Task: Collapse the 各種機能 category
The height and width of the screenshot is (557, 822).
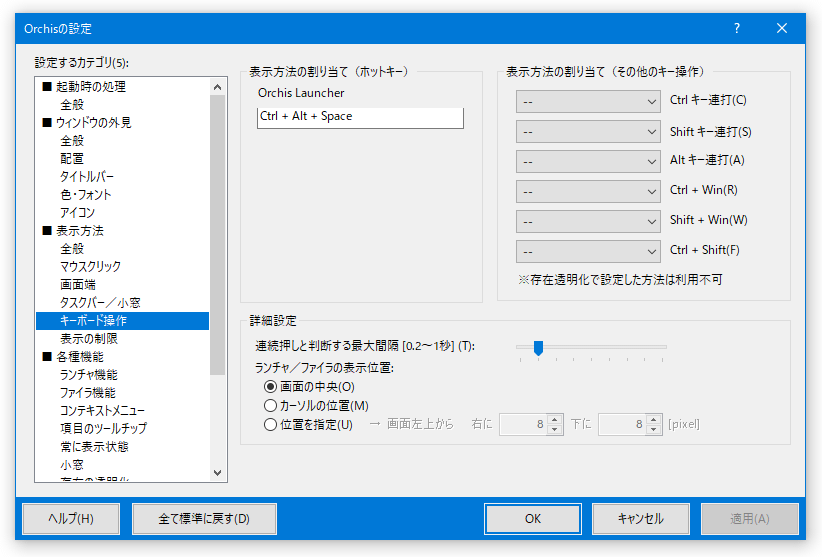Action: pyautogui.click(x=47, y=357)
